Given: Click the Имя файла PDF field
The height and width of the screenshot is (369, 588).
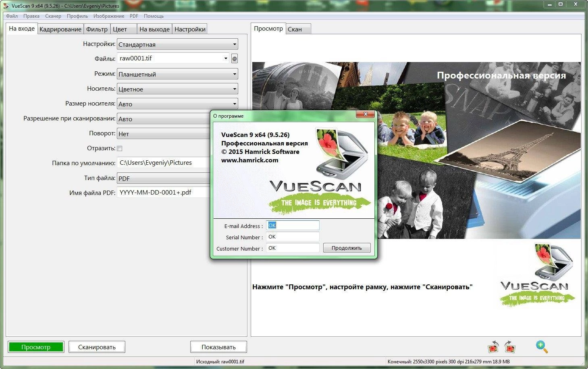Looking at the screenshot, I should [x=163, y=193].
